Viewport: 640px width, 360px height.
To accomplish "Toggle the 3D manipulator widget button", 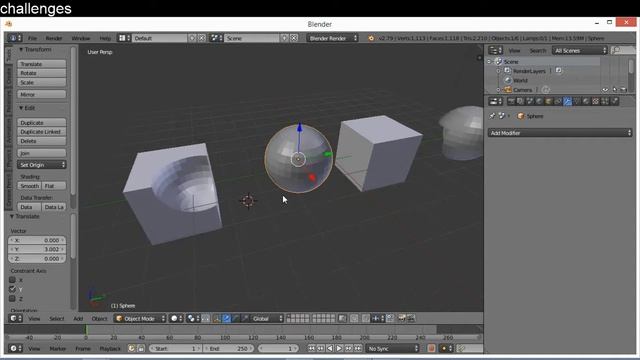I will [x=216, y=318].
